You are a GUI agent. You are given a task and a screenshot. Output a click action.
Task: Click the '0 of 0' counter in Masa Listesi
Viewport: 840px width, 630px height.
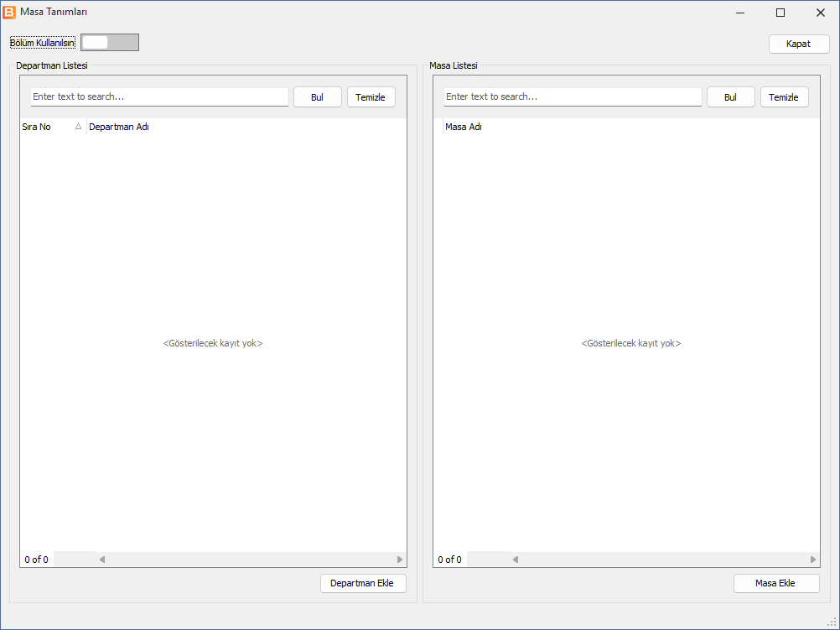[x=449, y=560]
